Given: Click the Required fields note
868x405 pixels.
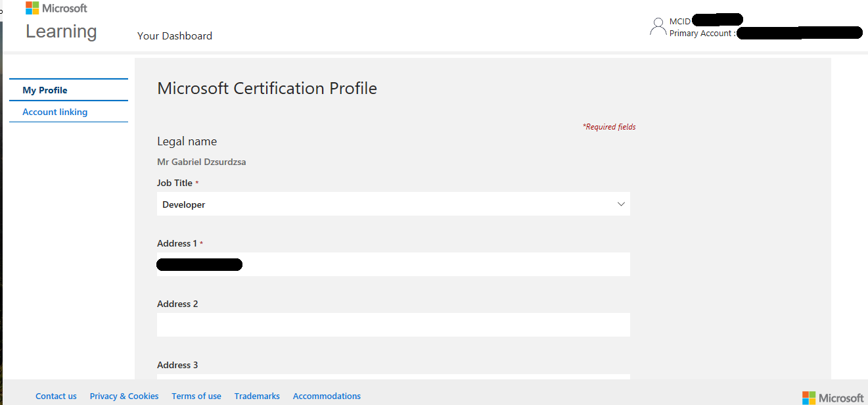Looking at the screenshot, I should pyautogui.click(x=609, y=127).
